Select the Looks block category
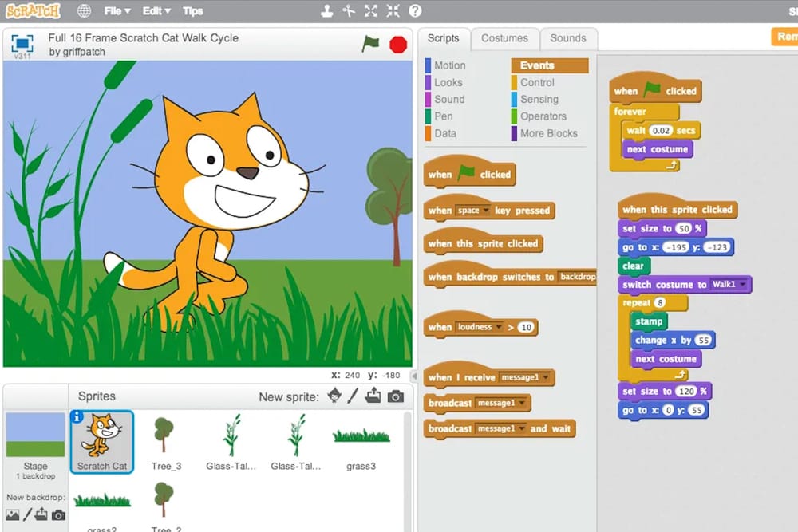 point(448,82)
